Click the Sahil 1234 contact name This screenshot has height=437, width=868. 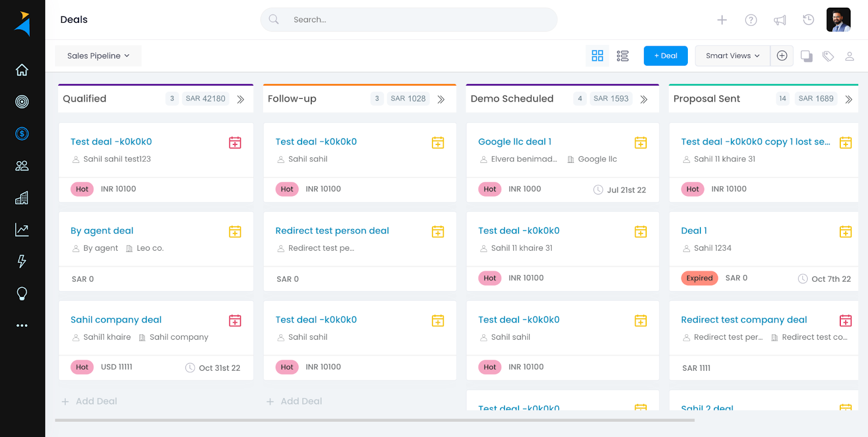(x=712, y=248)
